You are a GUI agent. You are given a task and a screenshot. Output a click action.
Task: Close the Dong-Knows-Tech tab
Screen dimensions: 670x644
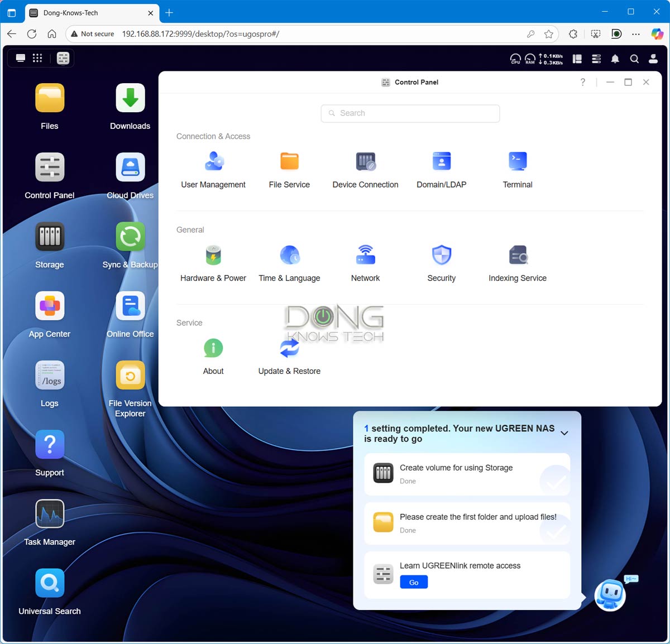[x=151, y=13]
